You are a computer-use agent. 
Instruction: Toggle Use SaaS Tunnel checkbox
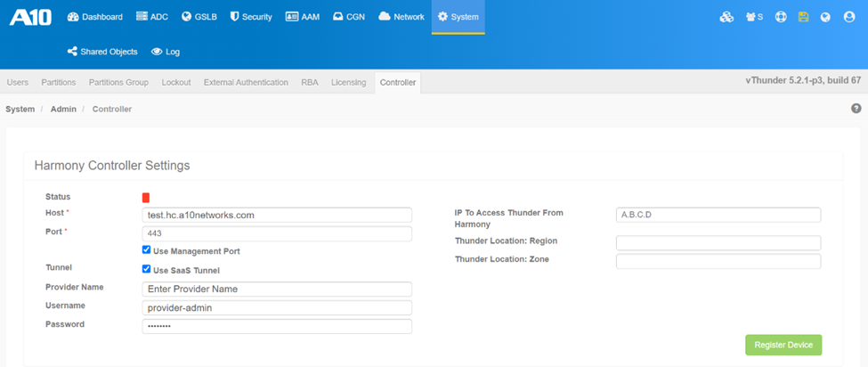click(x=146, y=269)
